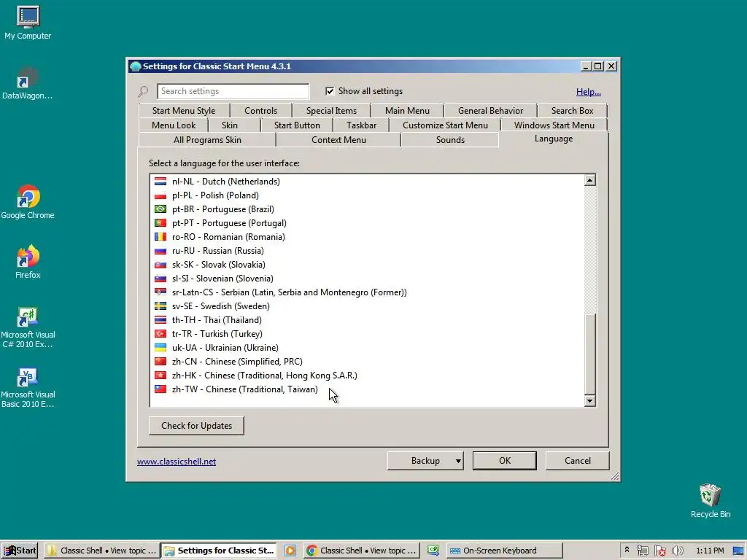Switch to the Taskbar tab
The width and height of the screenshot is (747, 560).
click(x=361, y=125)
